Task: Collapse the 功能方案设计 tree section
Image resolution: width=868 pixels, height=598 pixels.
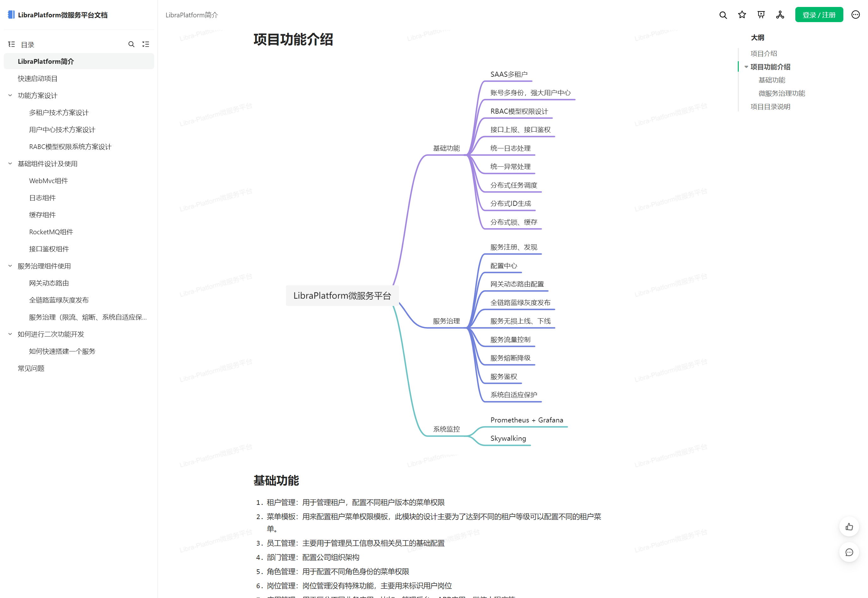Action: point(10,96)
